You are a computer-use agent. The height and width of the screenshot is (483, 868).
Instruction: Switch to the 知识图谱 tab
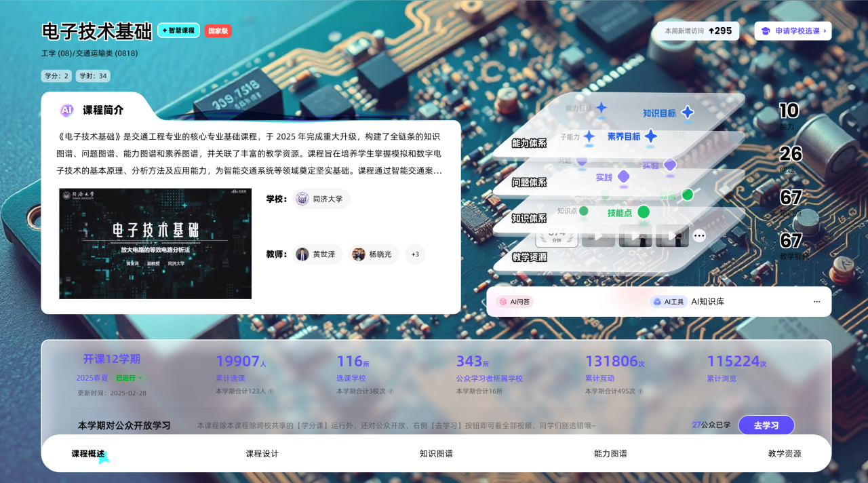point(436,454)
